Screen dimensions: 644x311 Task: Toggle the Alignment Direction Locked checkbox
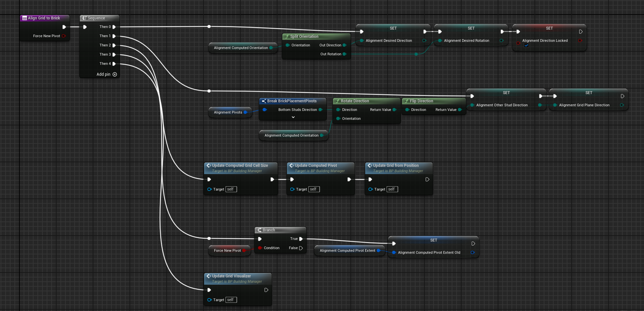527,45
